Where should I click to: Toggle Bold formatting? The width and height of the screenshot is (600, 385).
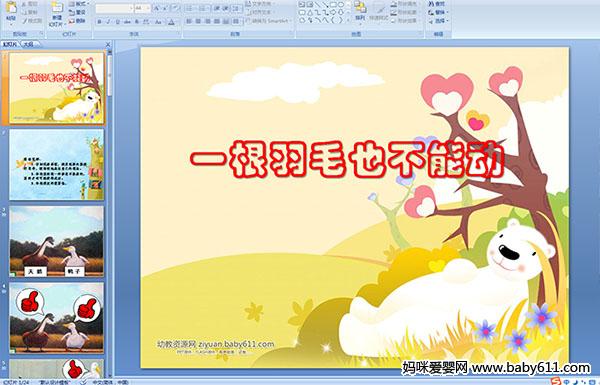pyautogui.click(x=99, y=22)
